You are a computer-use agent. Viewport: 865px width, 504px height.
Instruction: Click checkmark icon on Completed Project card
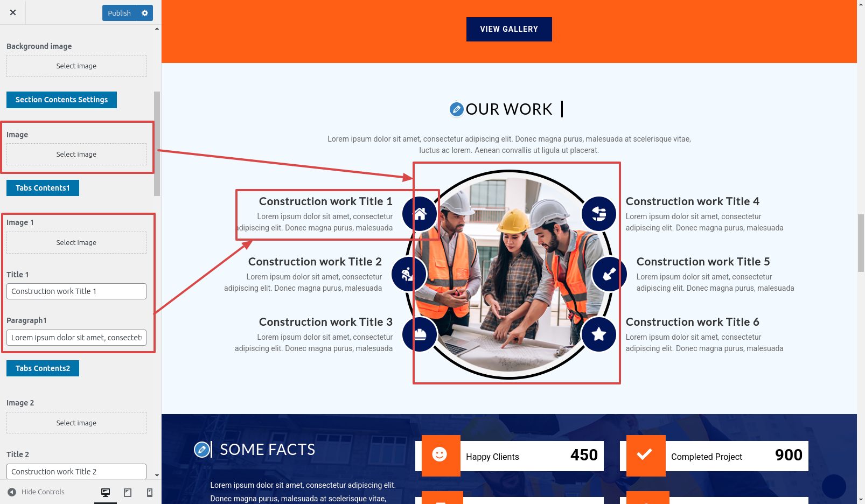pos(645,455)
